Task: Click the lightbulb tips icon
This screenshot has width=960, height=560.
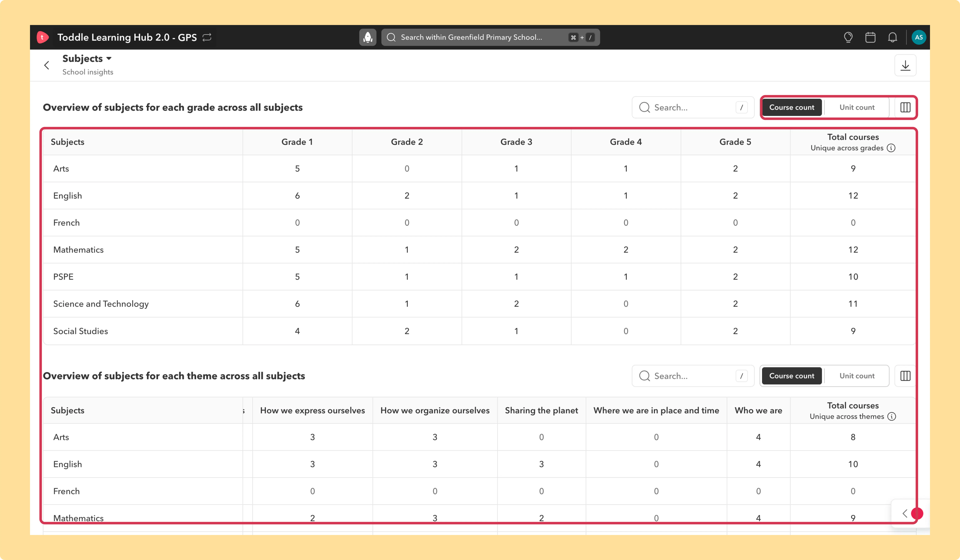Action: 848,37
